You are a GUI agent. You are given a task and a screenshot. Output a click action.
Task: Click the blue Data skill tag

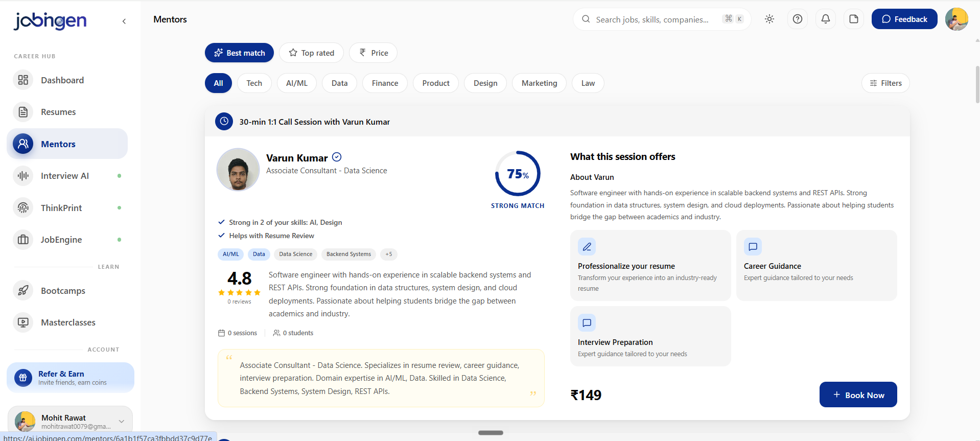[x=259, y=254]
